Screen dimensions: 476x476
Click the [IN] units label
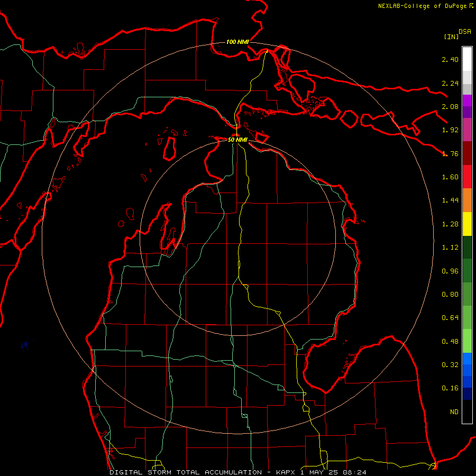[x=451, y=36]
